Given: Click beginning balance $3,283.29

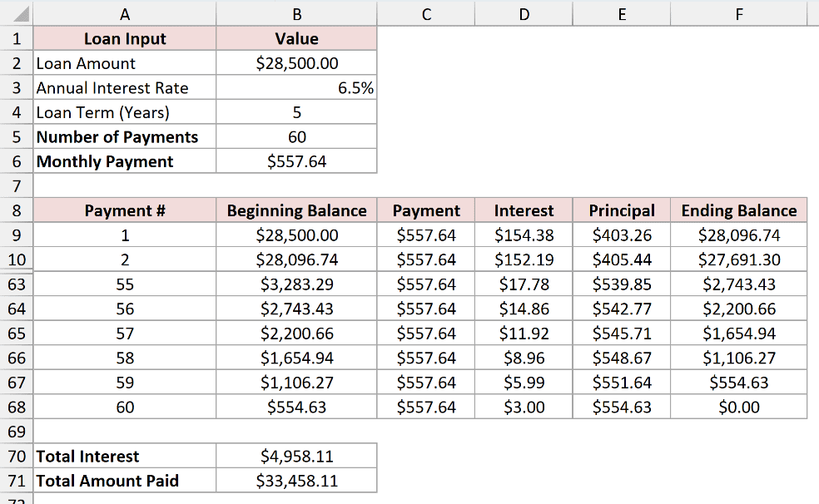Looking at the screenshot, I should (296, 284).
